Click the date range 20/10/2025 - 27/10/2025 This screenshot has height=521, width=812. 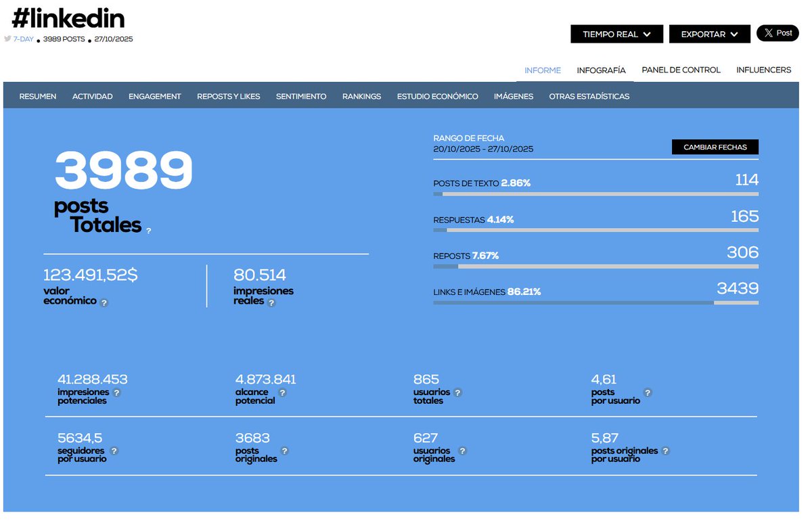pyautogui.click(x=483, y=149)
